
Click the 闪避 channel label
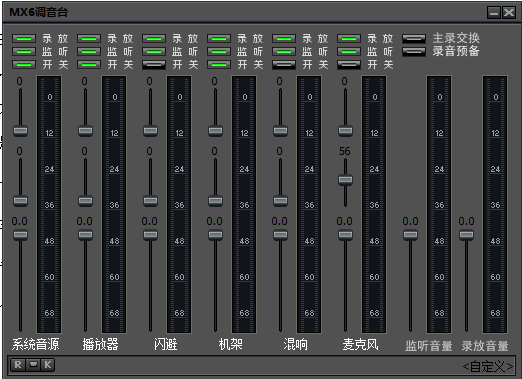165,344
